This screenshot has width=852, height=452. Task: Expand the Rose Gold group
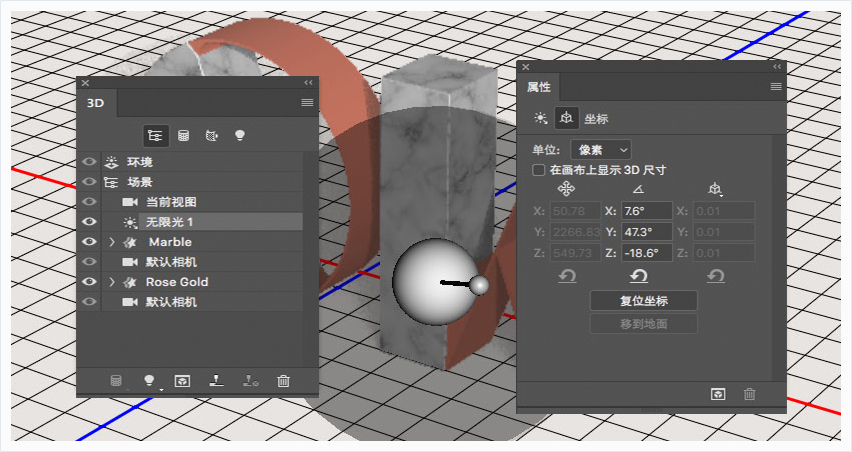point(112,282)
